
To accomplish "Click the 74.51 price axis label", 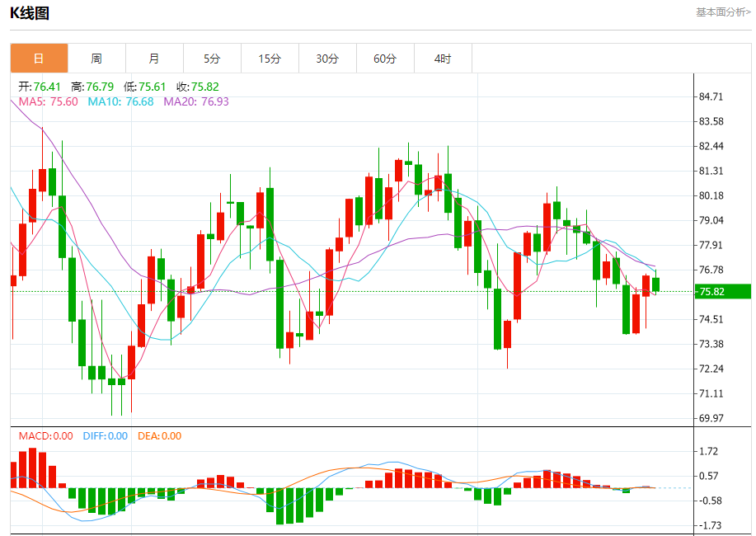I will click(x=711, y=319).
